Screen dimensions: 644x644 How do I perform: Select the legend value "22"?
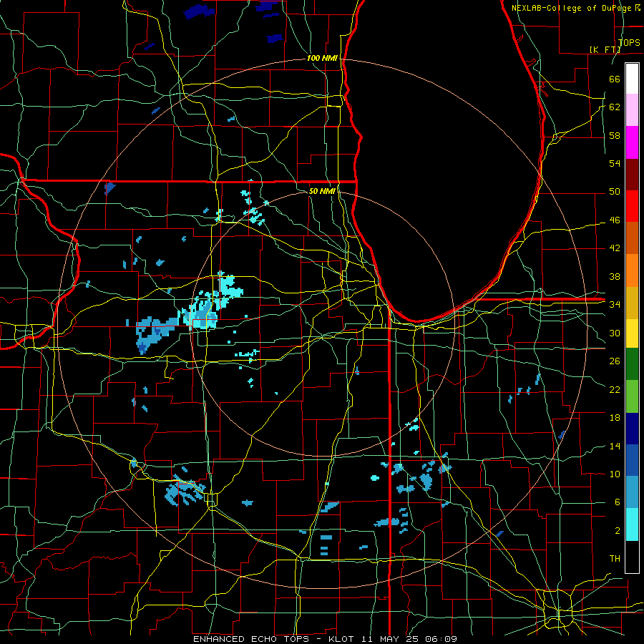coord(615,389)
